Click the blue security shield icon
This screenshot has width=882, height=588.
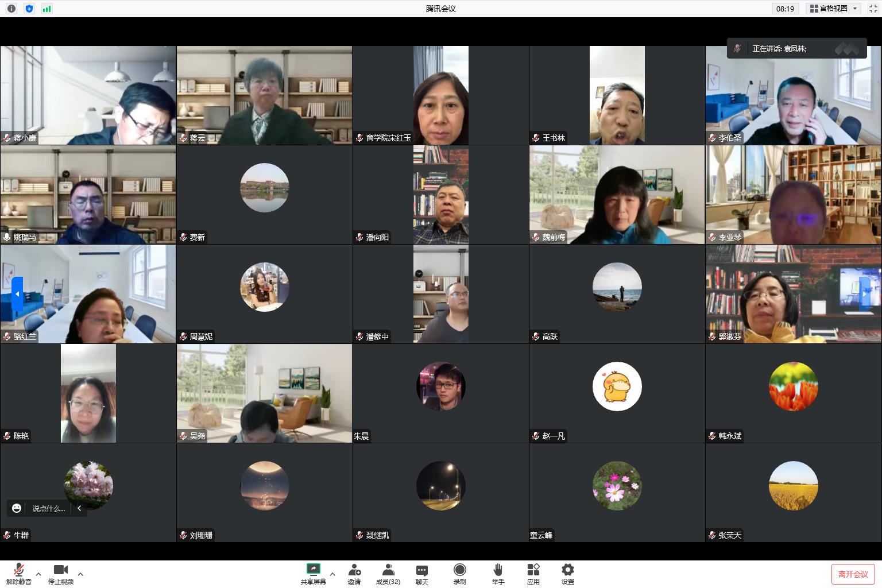point(29,9)
